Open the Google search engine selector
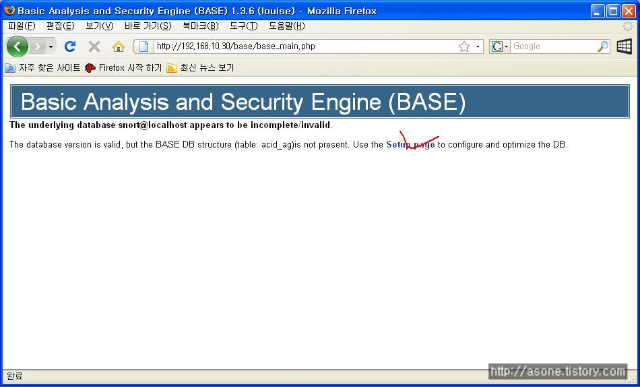 [499, 47]
